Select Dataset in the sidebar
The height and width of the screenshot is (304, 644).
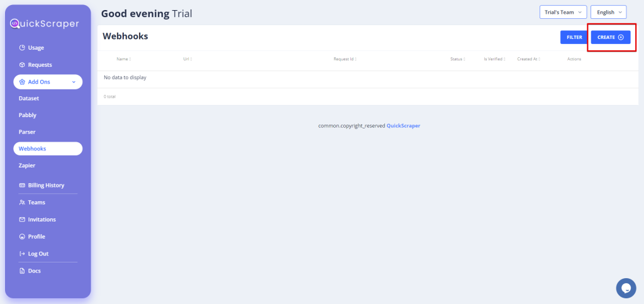pos(29,99)
